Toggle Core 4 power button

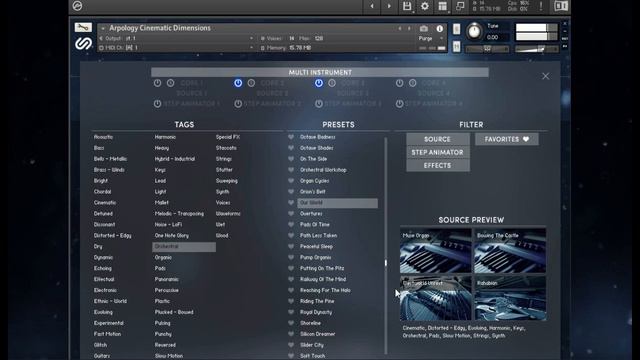[400, 83]
